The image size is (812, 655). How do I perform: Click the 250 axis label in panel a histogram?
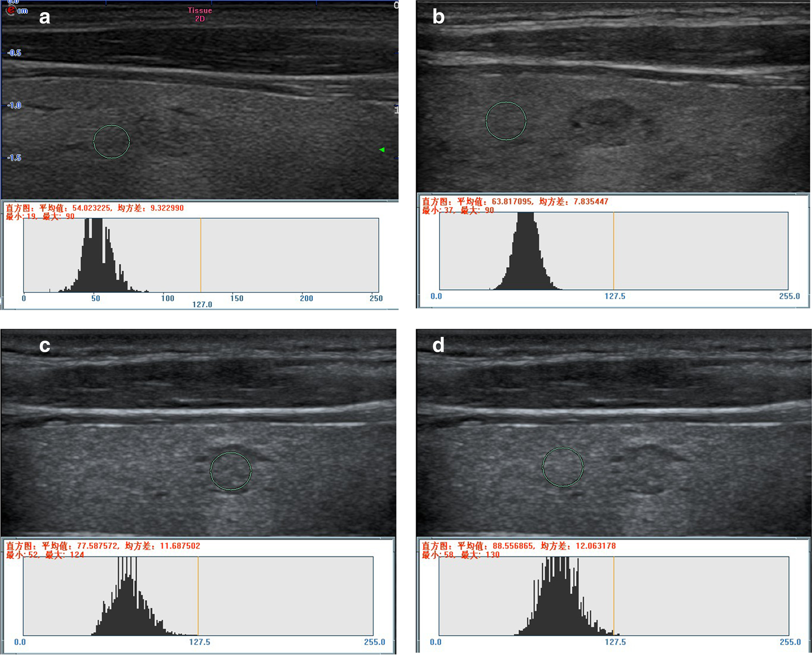click(376, 298)
